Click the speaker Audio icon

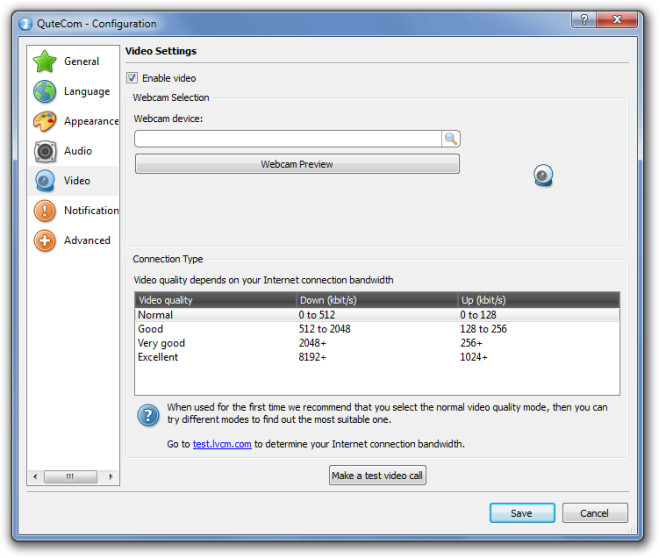(x=45, y=151)
